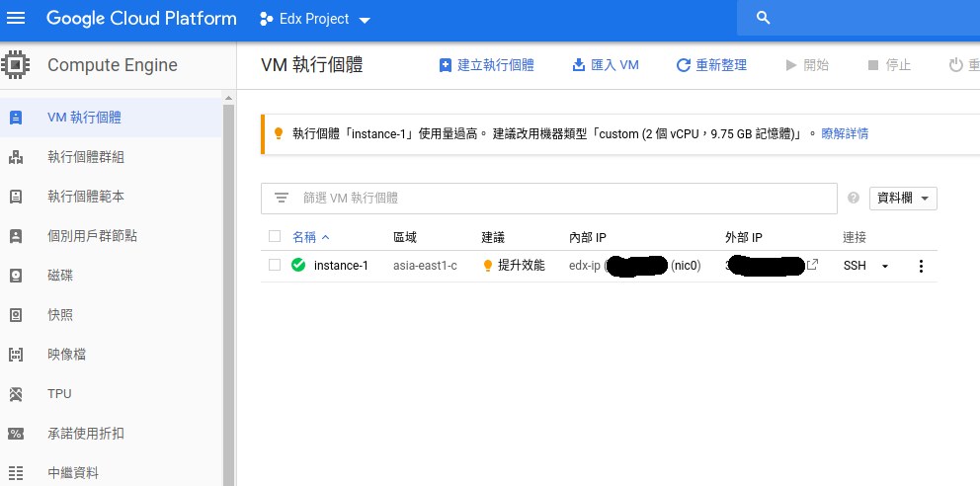This screenshot has width=980, height=486.
Task: Click the sidebar vertical scrollbar track
Action: [228, 293]
